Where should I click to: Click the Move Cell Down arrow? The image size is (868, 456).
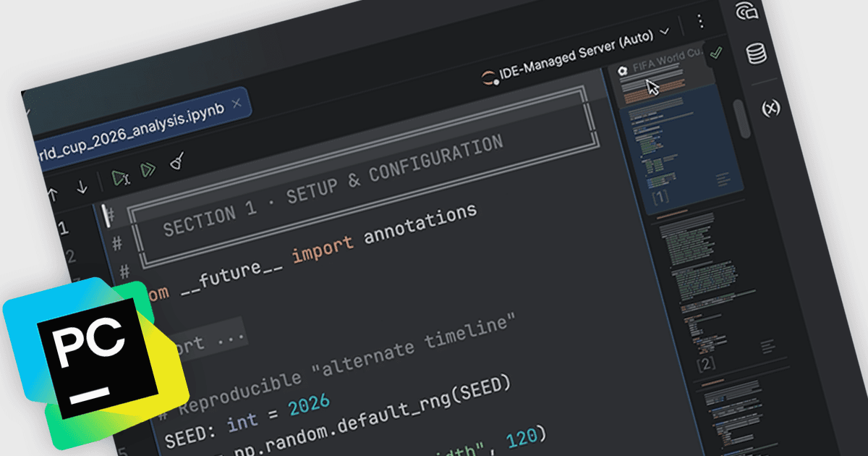coord(82,187)
